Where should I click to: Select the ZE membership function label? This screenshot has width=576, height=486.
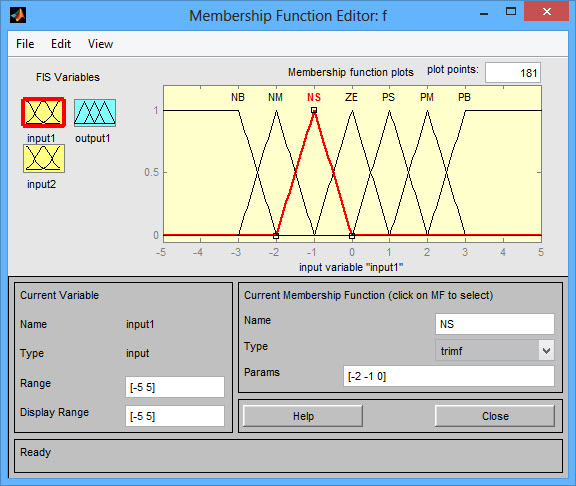[x=351, y=97]
